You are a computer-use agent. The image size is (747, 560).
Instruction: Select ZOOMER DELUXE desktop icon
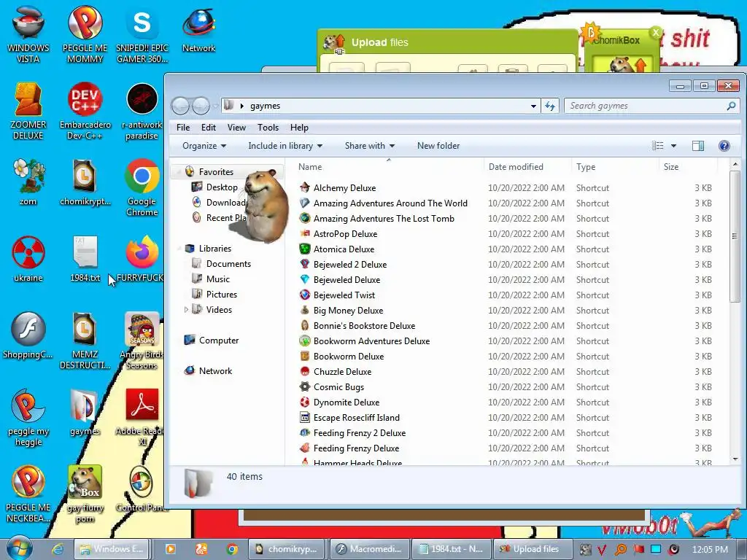pyautogui.click(x=28, y=111)
